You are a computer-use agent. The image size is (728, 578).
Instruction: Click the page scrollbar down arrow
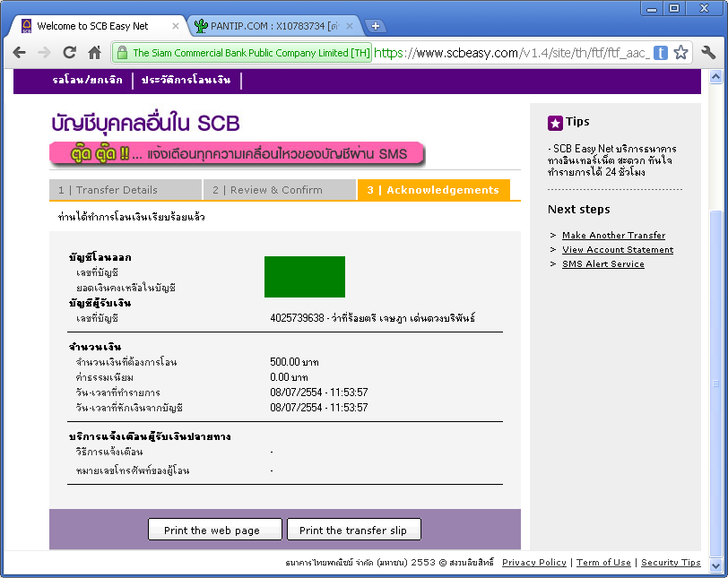(715, 566)
